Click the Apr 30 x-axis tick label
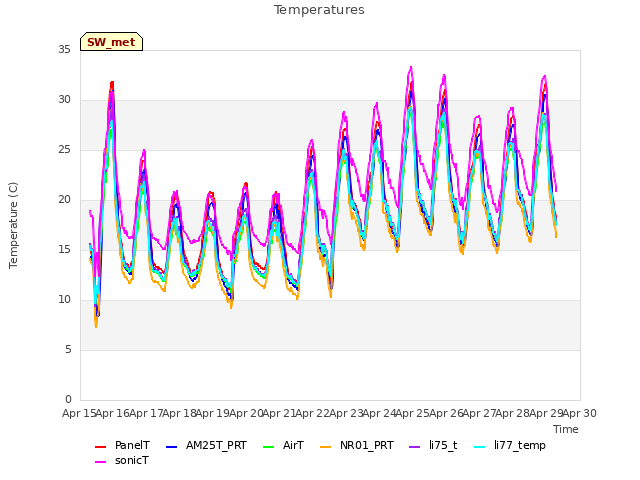 (580, 413)
